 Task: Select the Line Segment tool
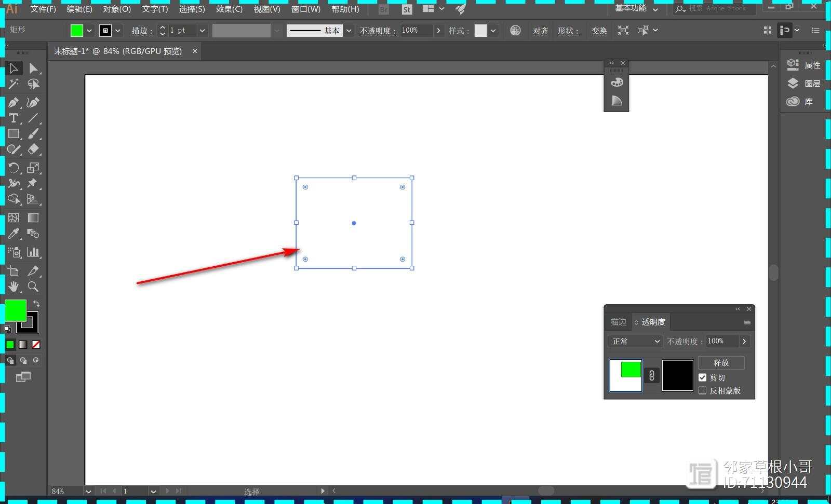pyautogui.click(x=33, y=118)
